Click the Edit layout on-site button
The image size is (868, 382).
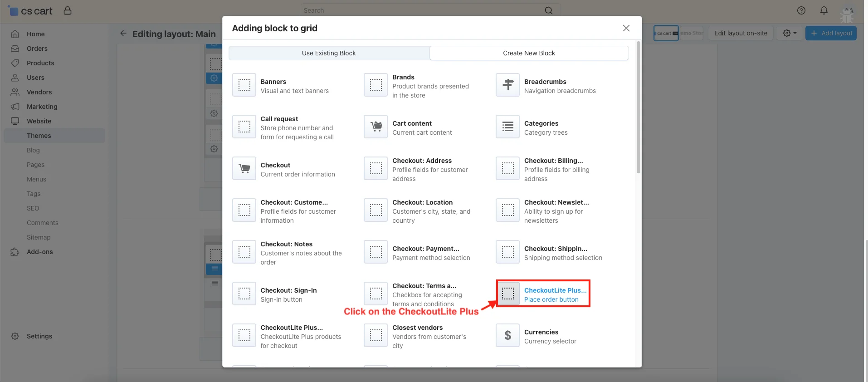740,33
